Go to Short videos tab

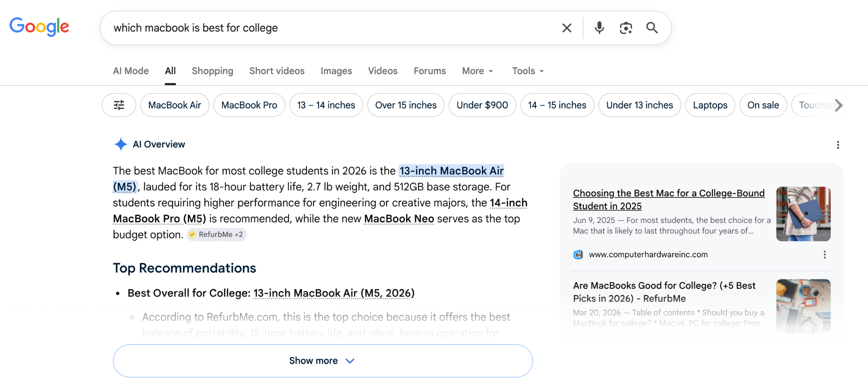tap(277, 71)
